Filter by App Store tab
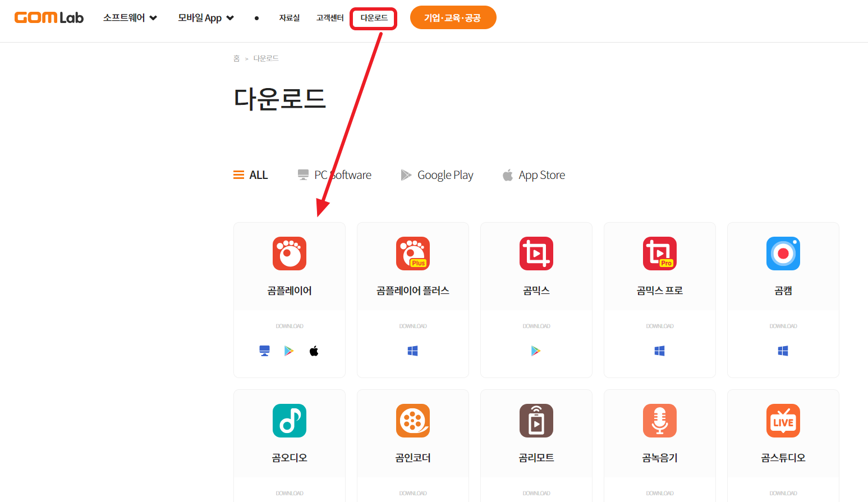868x502 pixels. 534,175
